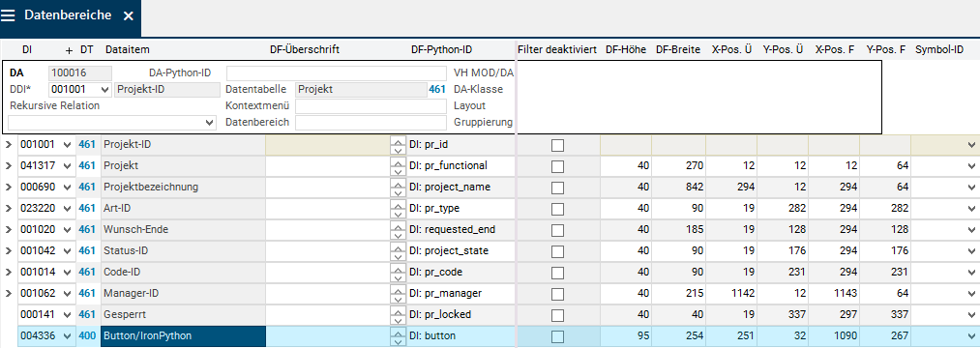Toggle Filter deaktiviert for project_state row
This screenshot has height=348, width=980.
tap(557, 251)
